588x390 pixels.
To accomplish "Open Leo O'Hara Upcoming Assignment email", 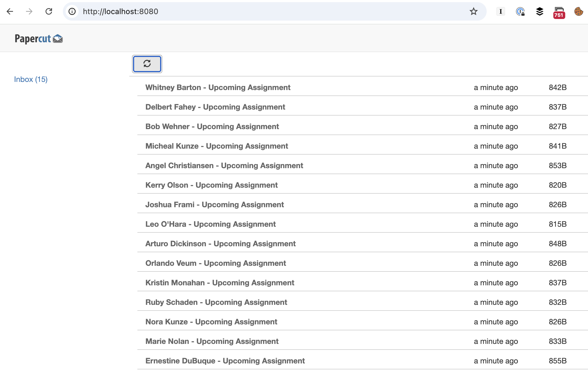I will pos(210,224).
